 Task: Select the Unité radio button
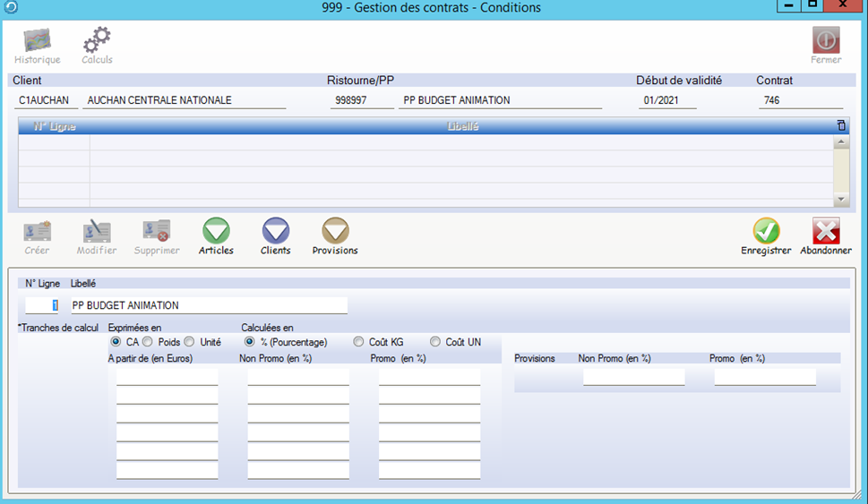pos(190,342)
